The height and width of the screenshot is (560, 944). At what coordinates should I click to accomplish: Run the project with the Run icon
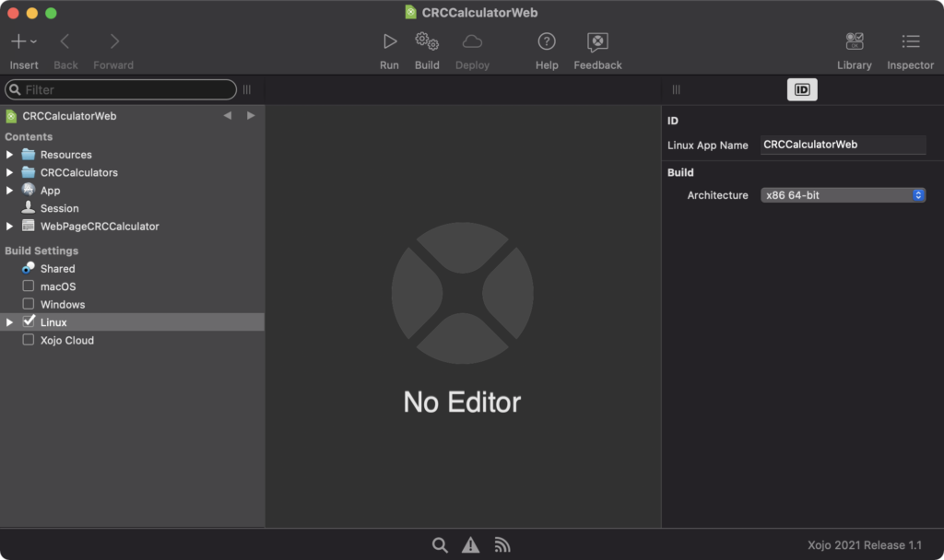pos(390,41)
